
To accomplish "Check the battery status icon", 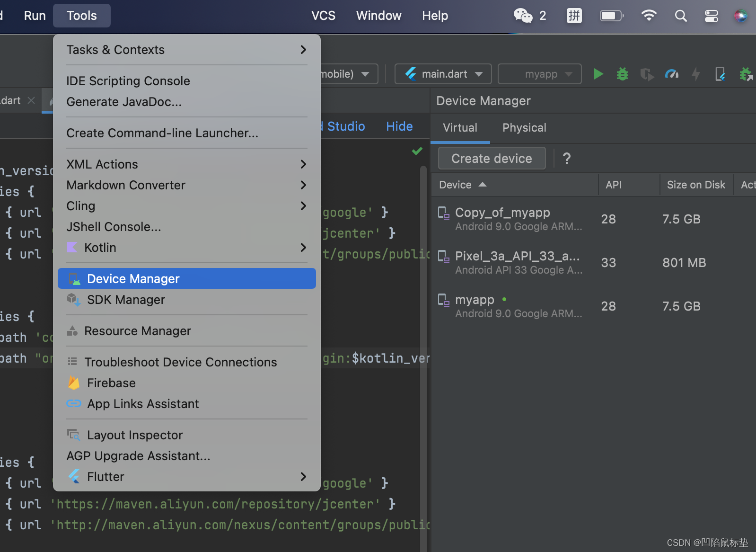I will pyautogui.click(x=612, y=16).
